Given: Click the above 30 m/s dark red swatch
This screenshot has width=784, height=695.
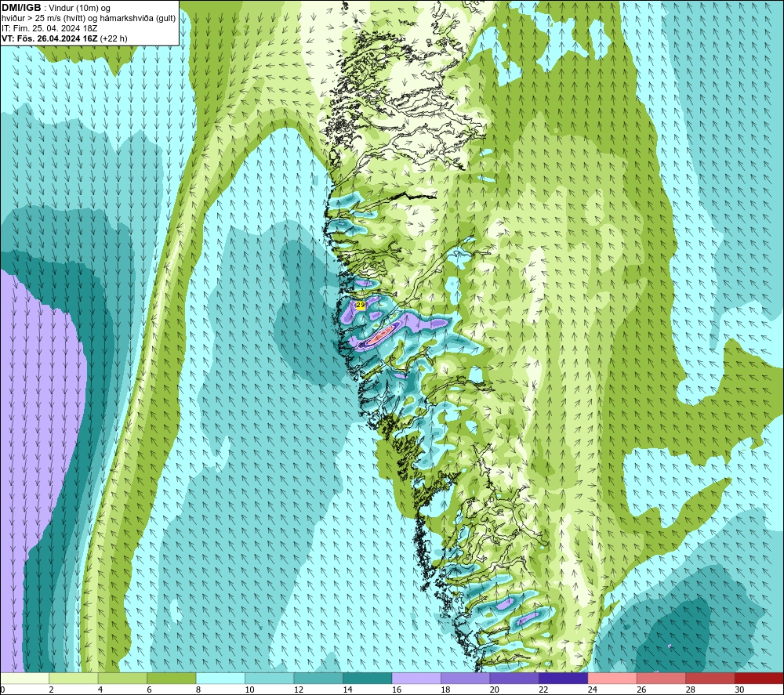Looking at the screenshot, I should pos(760,678).
